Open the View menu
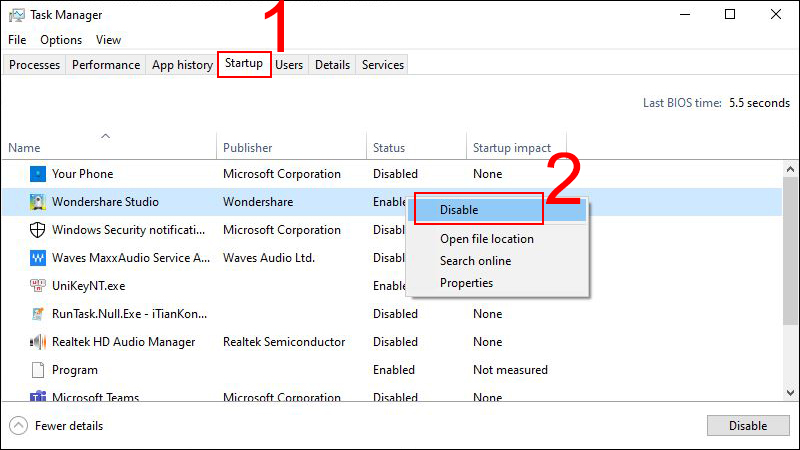The height and width of the screenshot is (450, 800). coord(108,40)
